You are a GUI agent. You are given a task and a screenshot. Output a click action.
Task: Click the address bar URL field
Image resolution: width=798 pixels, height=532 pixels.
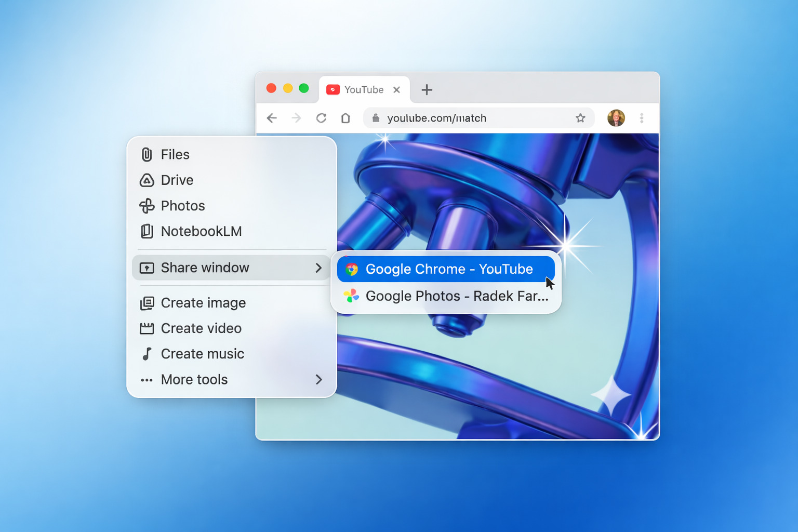[468, 118]
